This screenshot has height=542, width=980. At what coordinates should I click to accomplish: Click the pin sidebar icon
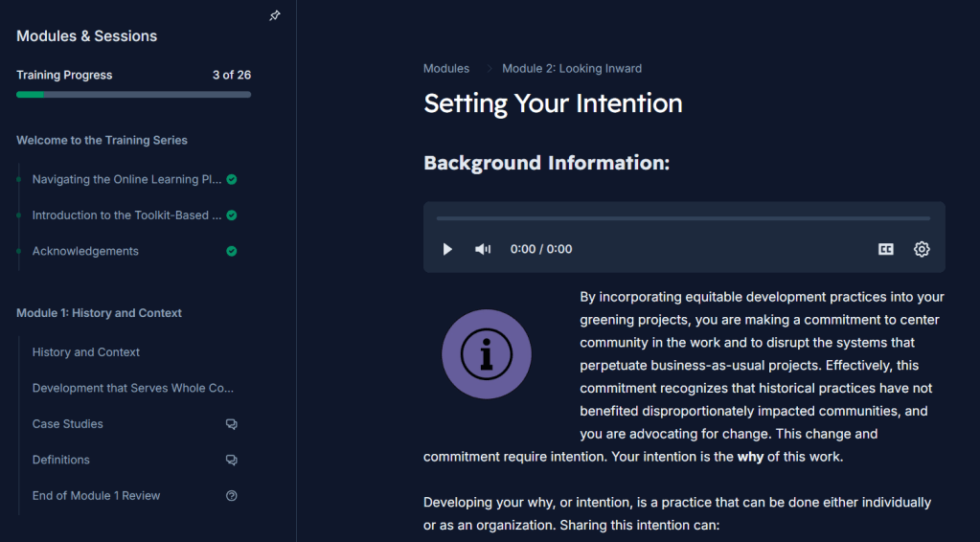click(x=275, y=16)
